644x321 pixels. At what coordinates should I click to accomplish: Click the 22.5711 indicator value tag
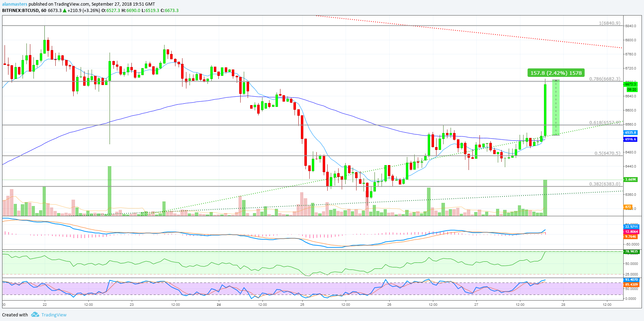631,227
